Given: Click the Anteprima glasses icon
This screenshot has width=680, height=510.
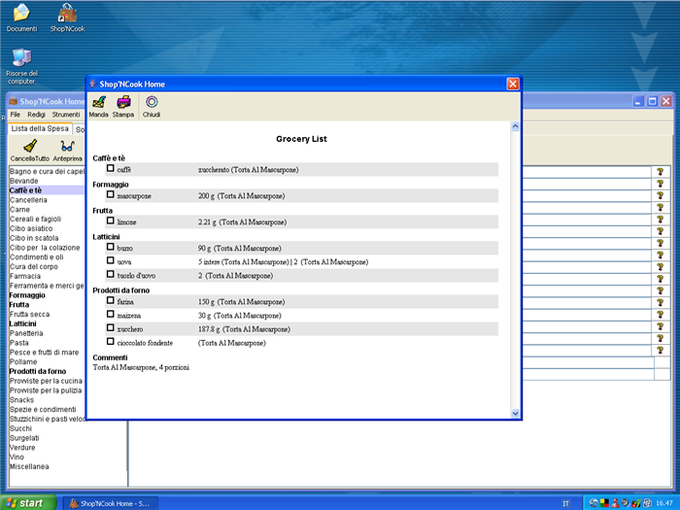Looking at the screenshot, I should pyautogui.click(x=67, y=150).
